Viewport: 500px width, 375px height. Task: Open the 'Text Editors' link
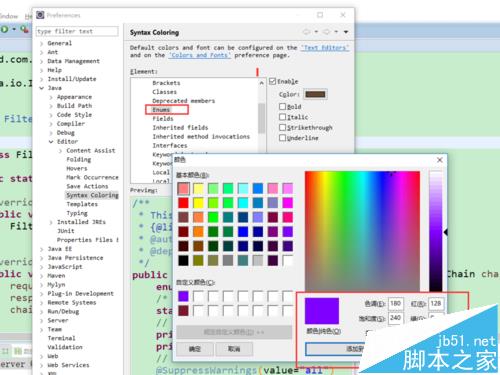click(x=325, y=48)
